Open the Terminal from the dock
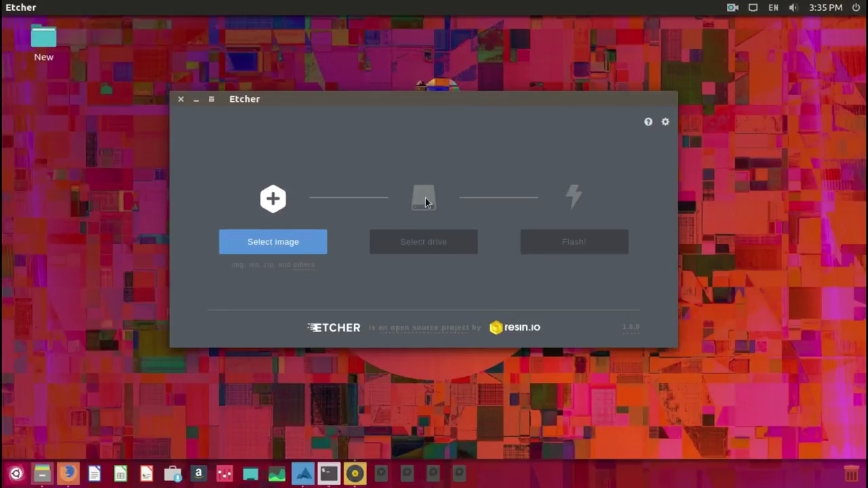 [x=329, y=474]
